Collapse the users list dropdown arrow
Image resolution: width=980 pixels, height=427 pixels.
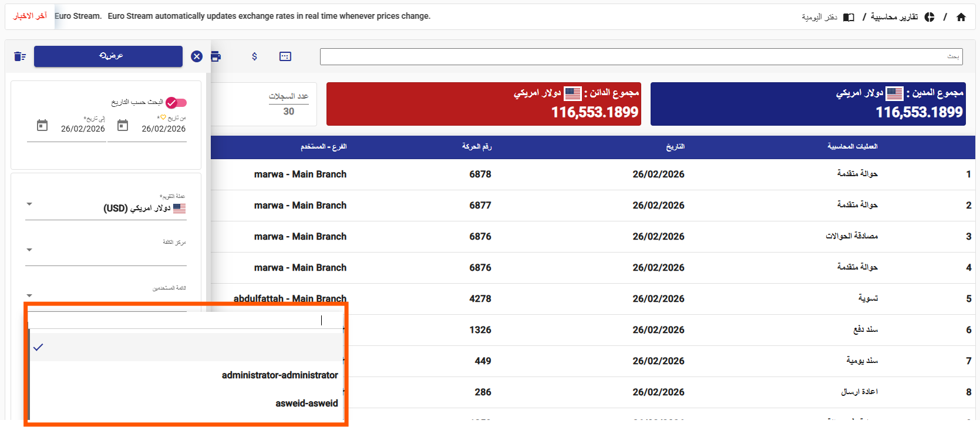click(29, 296)
